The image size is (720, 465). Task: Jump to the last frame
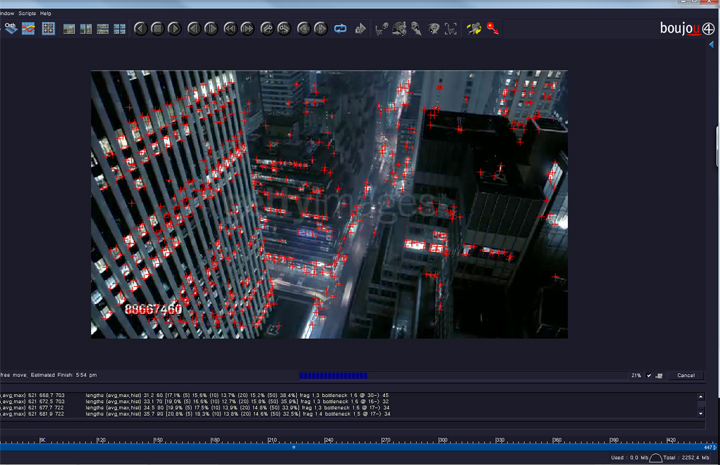point(248,29)
